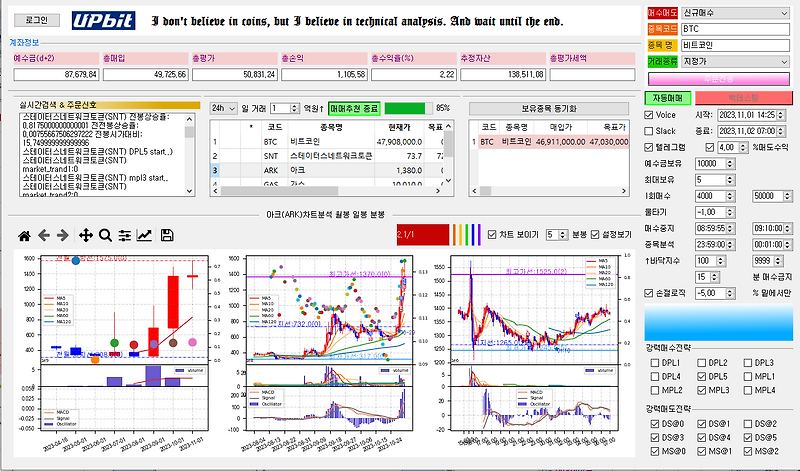The height and width of the screenshot is (471, 800).
Task: Toggle the 차트 보이기 checkbox
Action: pyautogui.click(x=492, y=235)
